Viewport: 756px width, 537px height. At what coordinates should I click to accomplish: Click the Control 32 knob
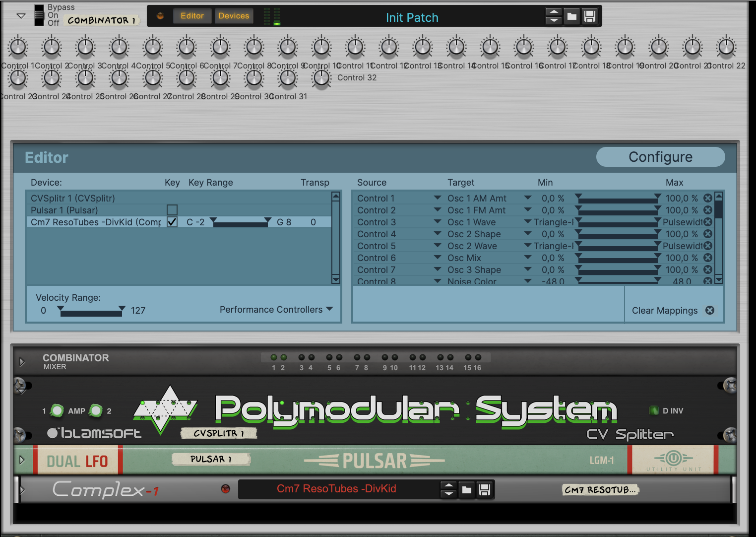[x=321, y=78]
